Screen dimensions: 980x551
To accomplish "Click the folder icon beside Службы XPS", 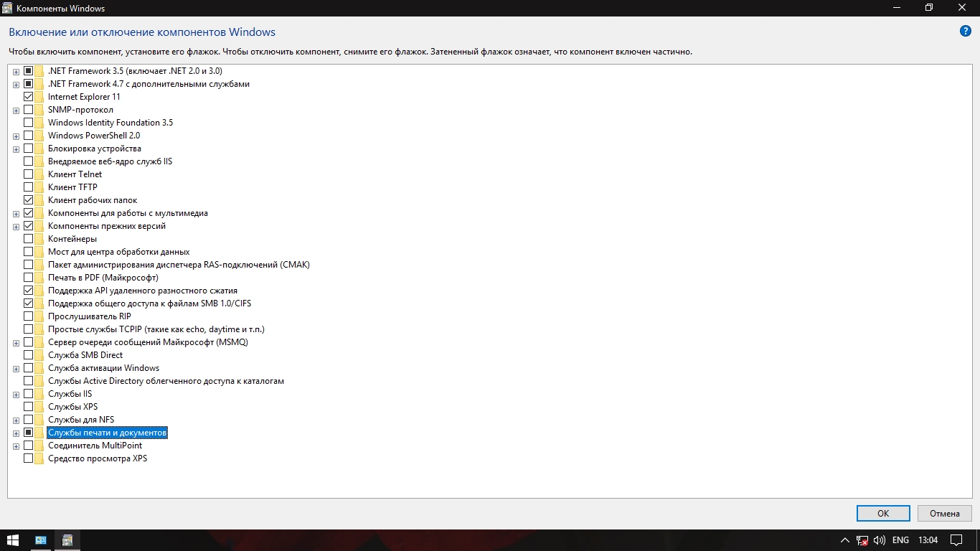I will coord(39,407).
